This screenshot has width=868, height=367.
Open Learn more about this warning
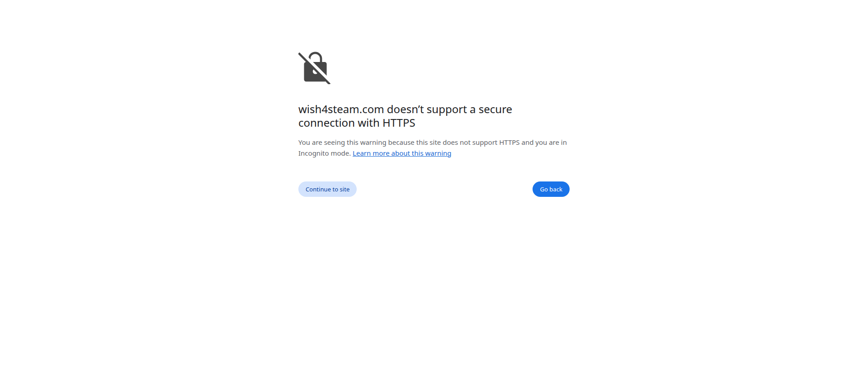pos(401,153)
